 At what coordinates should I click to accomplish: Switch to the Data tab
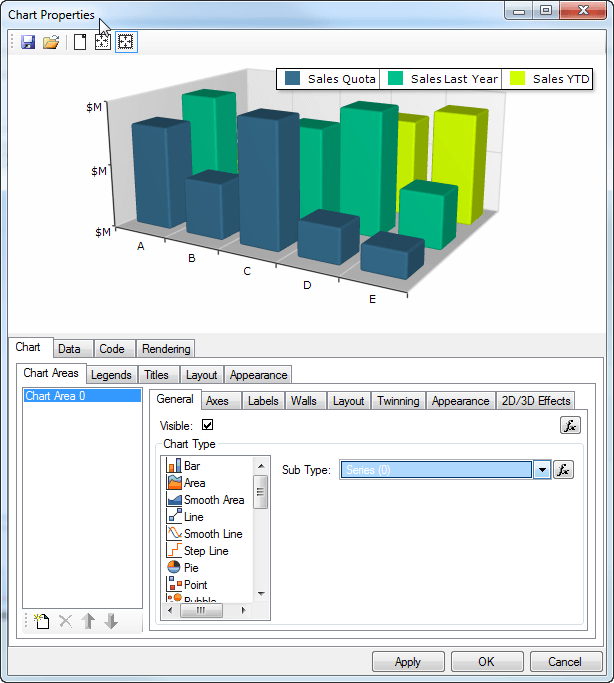[x=69, y=349]
